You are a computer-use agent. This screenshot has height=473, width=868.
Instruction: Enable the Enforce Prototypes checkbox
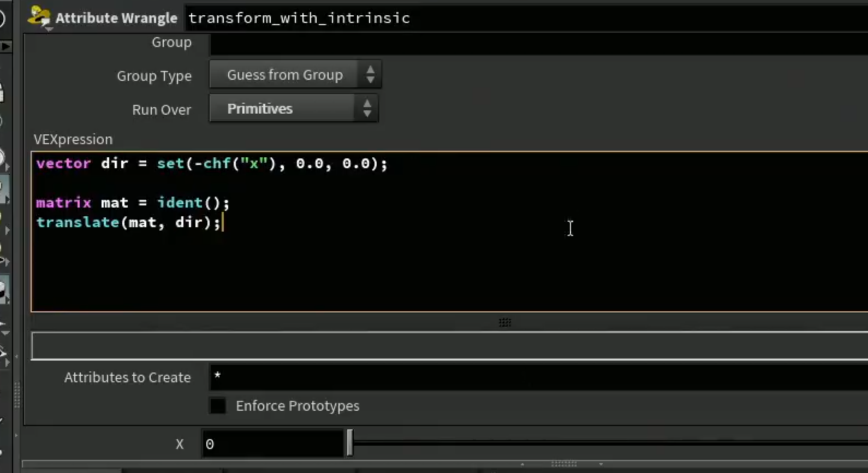[217, 406]
